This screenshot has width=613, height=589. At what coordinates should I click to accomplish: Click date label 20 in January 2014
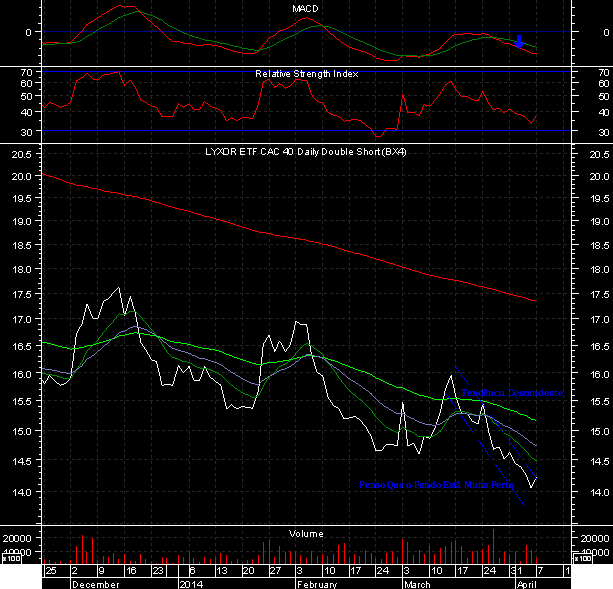click(249, 571)
